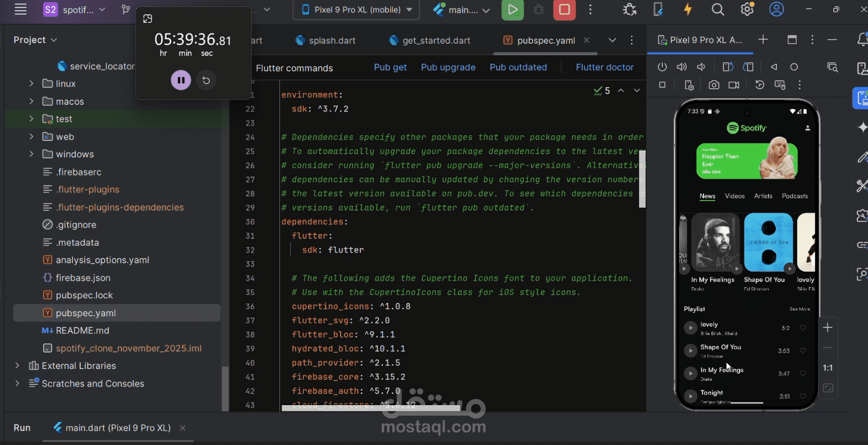Click emulator Overview square button

(662, 85)
